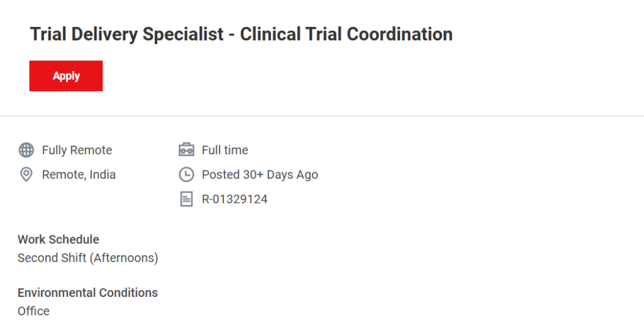This screenshot has height=322, width=644.
Task: Click the 'Work Schedule' heading
Action: pyautogui.click(x=58, y=239)
